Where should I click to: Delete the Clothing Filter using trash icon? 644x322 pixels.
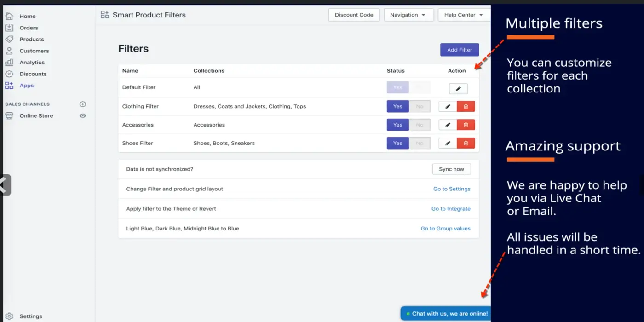tap(466, 106)
